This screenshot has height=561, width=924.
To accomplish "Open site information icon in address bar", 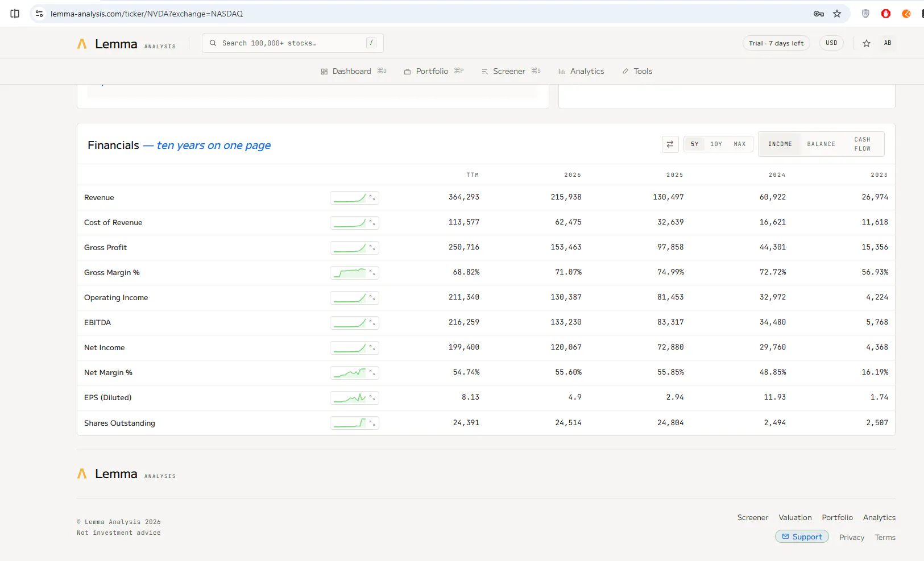I will coord(39,14).
